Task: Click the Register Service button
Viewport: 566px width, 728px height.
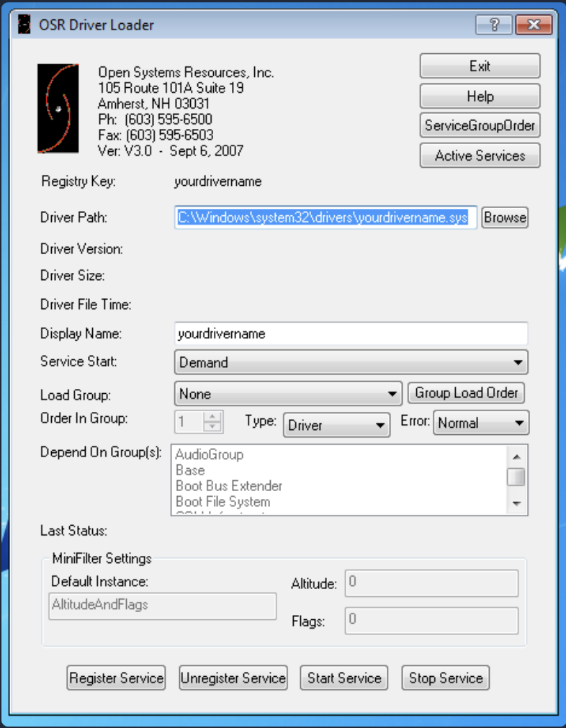Action: click(x=117, y=678)
